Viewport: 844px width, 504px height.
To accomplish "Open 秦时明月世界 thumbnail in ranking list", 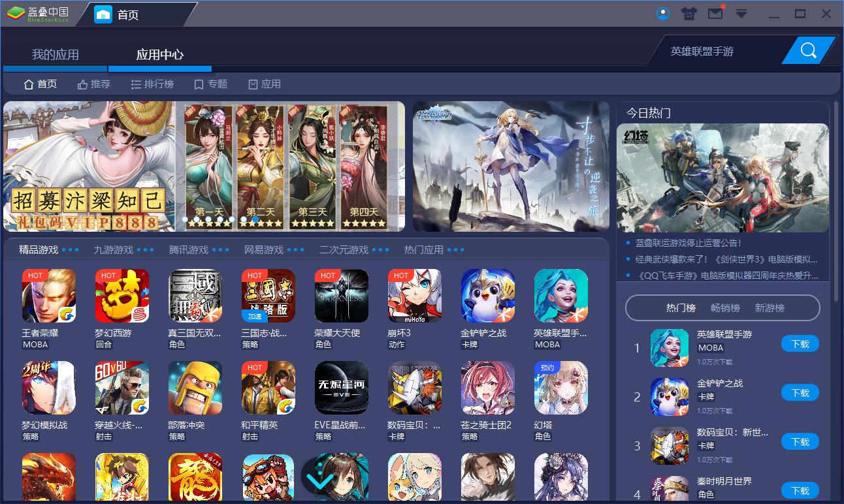I will (x=670, y=490).
